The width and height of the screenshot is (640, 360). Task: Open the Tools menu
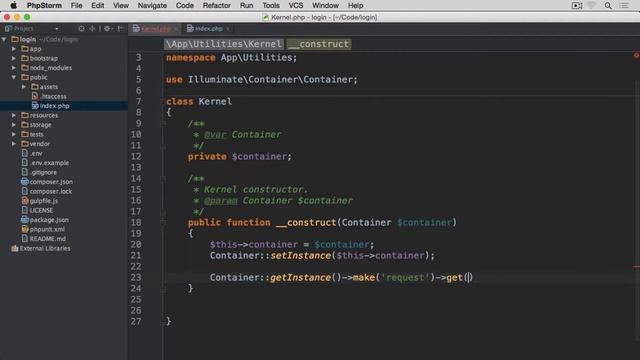pyautogui.click(x=271, y=5)
